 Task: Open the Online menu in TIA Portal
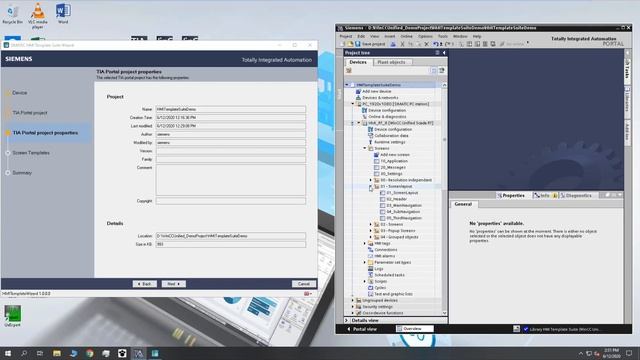(x=406, y=36)
